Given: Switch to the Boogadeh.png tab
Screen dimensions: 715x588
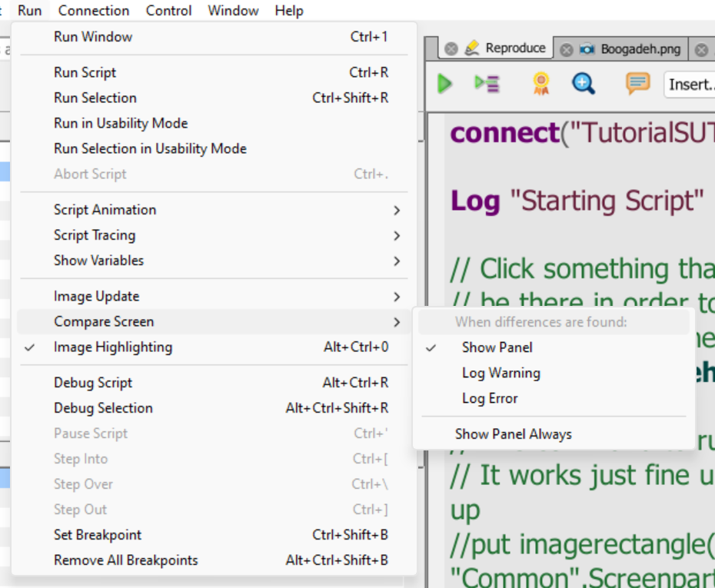Looking at the screenshot, I should pyautogui.click(x=640, y=48).
